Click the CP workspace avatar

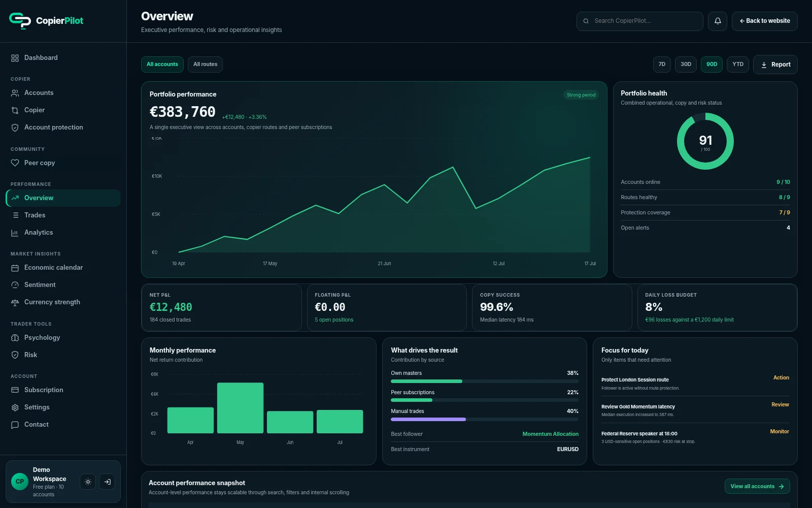[20, 482]
